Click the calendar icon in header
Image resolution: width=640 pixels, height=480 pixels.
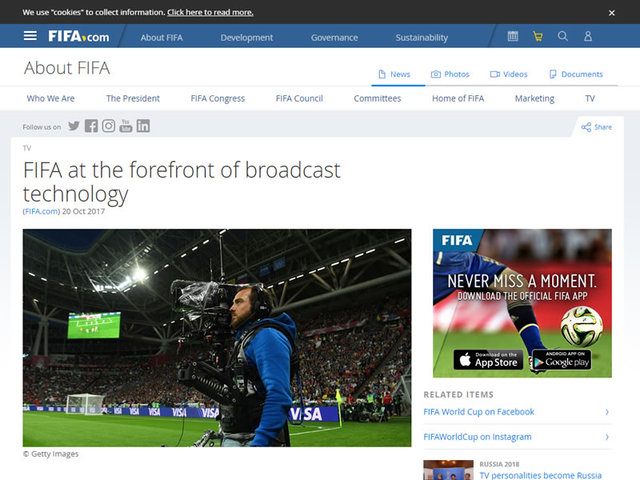point(513,36)
